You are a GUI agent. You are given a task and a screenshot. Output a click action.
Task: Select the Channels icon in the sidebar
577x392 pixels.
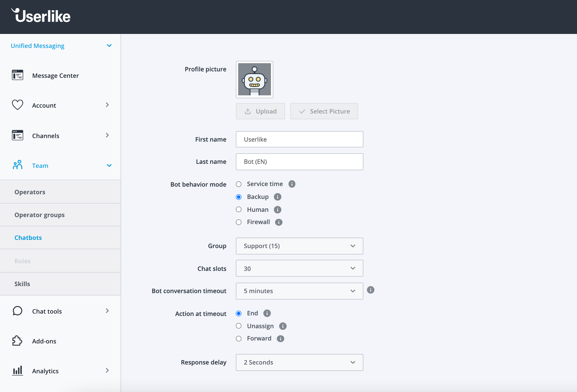tap(18, 135)
